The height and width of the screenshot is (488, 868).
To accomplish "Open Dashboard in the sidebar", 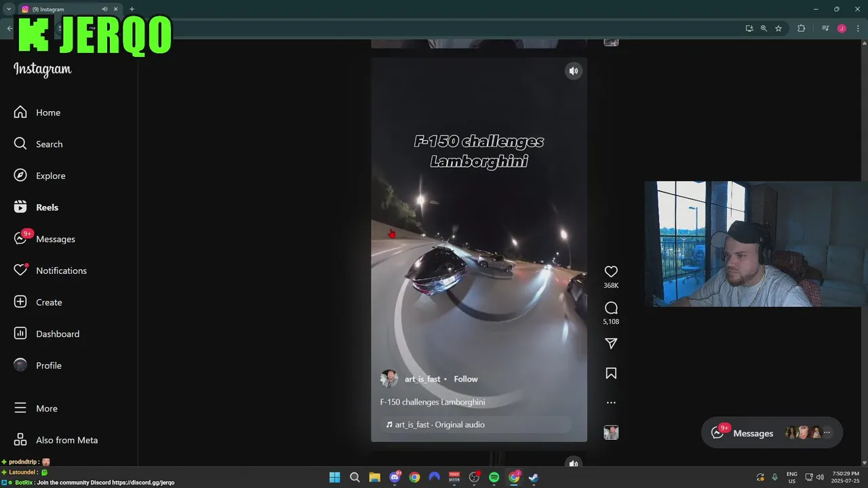I will pyautogui.click(x=47, y=333).
